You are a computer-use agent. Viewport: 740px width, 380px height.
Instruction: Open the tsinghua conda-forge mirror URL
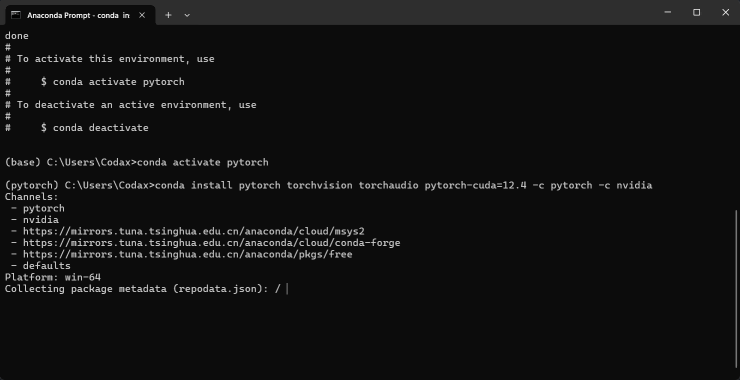(211, 243)
